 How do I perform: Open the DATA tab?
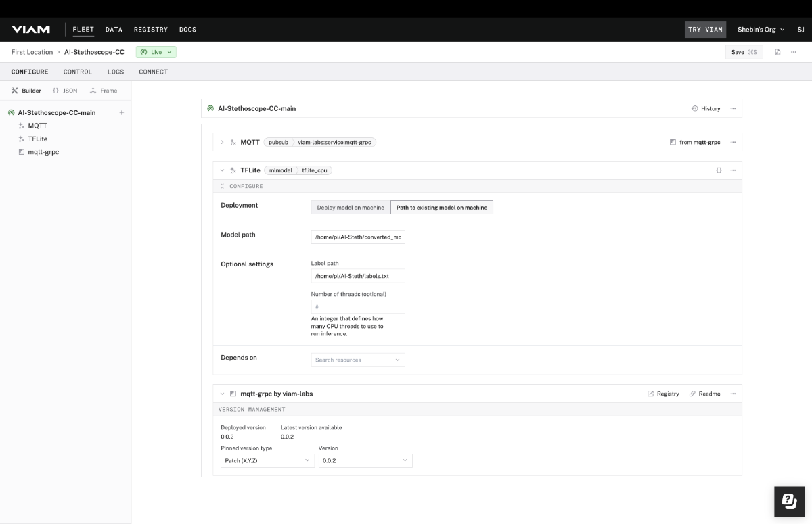[x=114, y=30]
